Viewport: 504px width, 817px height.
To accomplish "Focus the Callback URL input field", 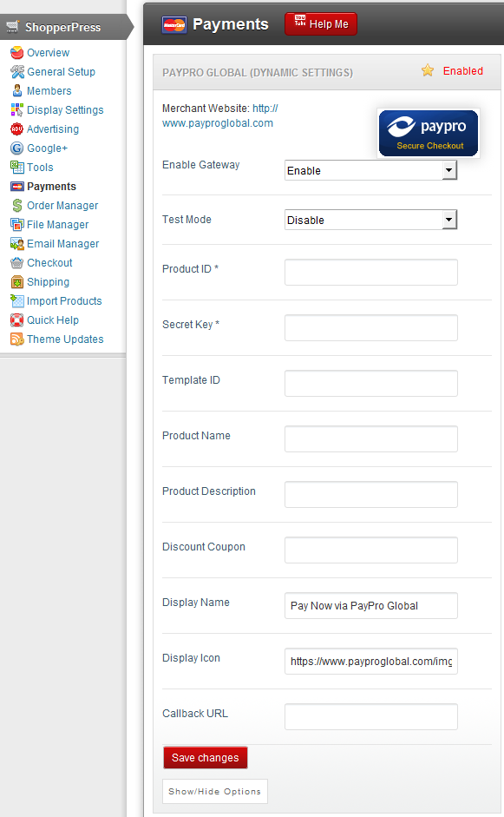I will click(x=370, y=717).
